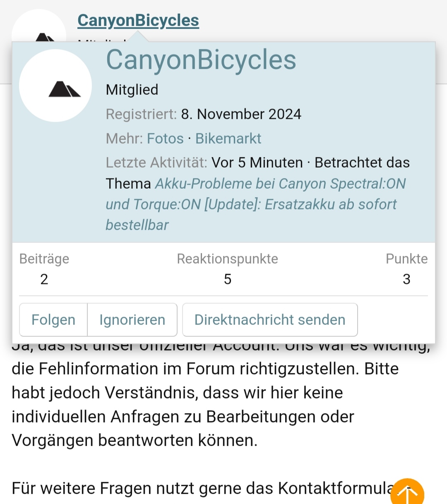Viewport: 447px width, 504px height.
Task: Open the Fotos link
Action: click(165, 138)
